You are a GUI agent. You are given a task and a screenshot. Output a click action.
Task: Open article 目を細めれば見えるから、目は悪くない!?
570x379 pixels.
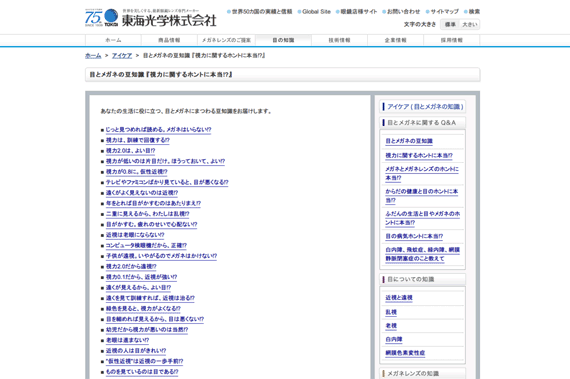(155, 319)
